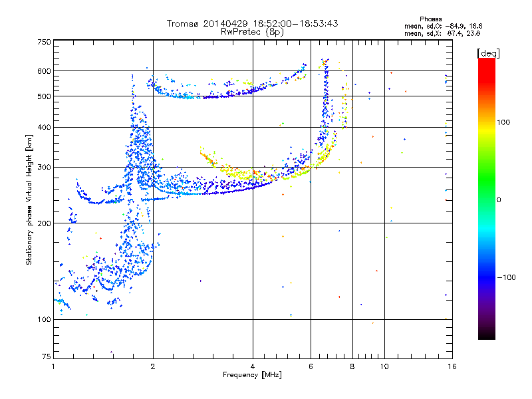Click the '[deg]' colorbar unit label
532x399 pixels.
point(488,53)
